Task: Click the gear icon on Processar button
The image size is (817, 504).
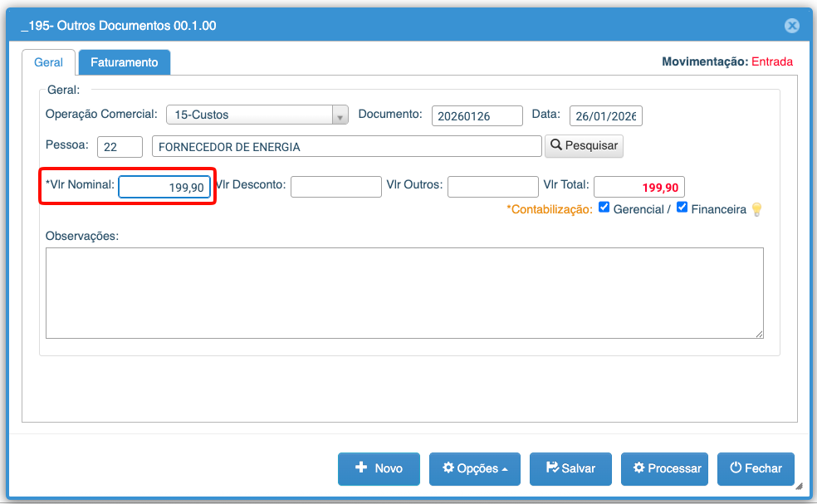Action: pos(638,468)
